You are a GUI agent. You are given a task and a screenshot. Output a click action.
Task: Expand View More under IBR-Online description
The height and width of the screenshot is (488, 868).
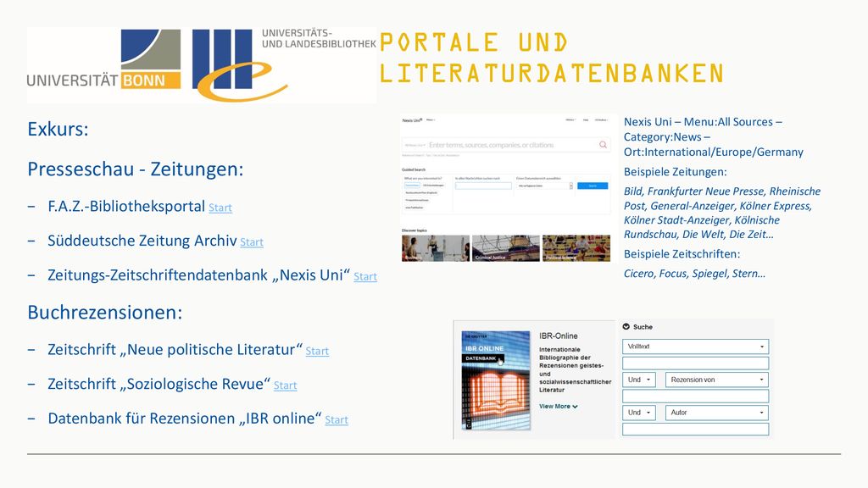coord(559,406)
